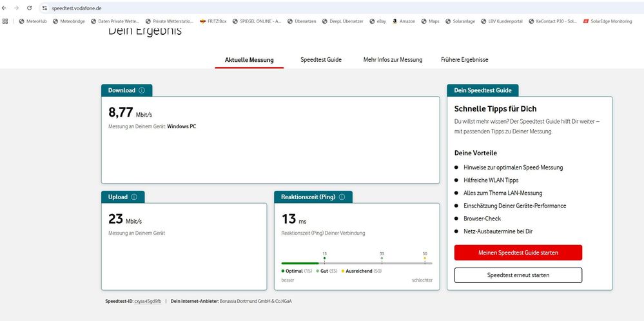Screen dimensions: 644x321
Task: Click Hilfreiche WLAN Tipps item
Action: tap(491, 180)
